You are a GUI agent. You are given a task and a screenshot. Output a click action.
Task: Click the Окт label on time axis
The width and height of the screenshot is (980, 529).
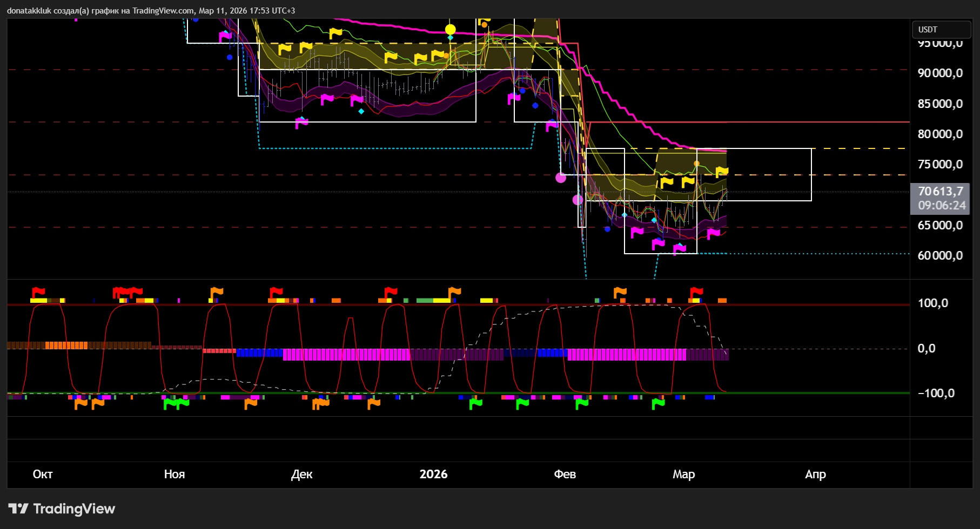click(x=43, y=474)
